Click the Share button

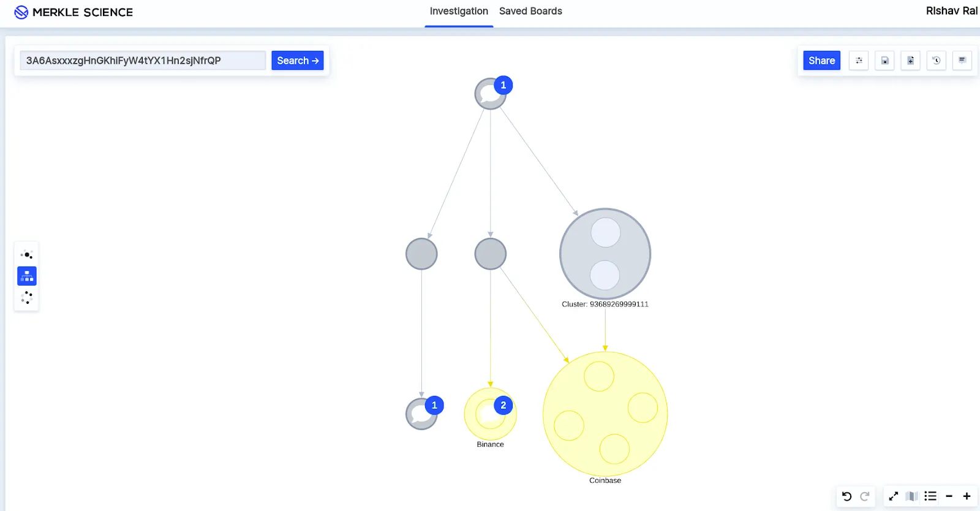click(x=822, y=60)
